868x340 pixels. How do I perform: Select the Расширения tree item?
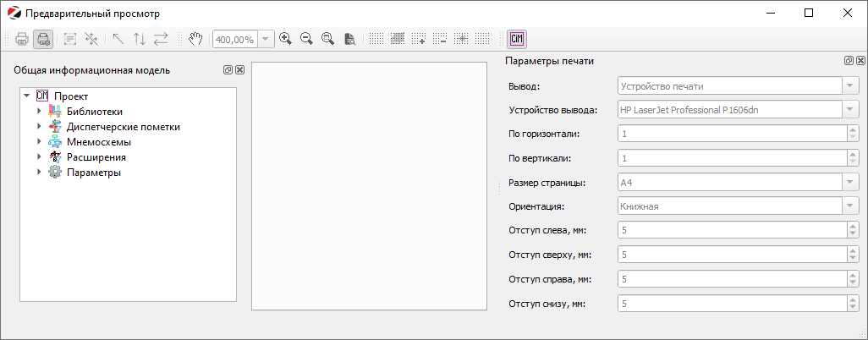(x=96, y=157)
